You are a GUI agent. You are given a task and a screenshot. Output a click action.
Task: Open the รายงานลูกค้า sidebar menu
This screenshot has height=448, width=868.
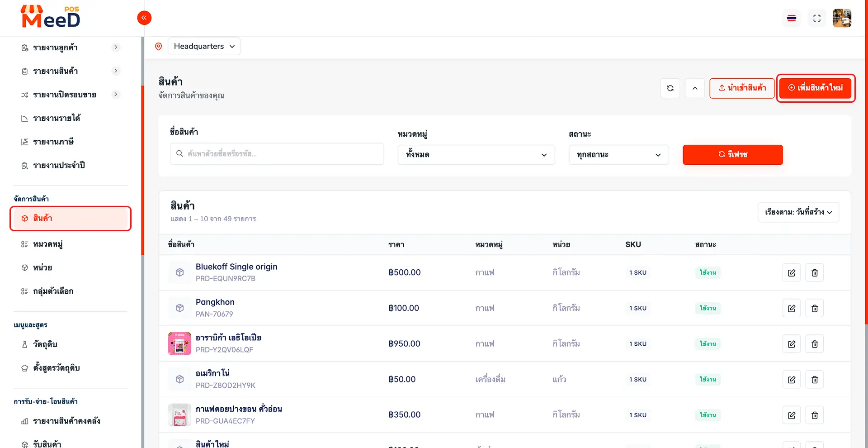(55, 48)
